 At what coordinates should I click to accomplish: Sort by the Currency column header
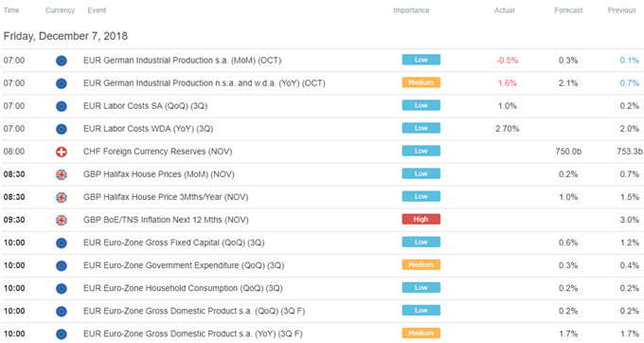[60, 10]
